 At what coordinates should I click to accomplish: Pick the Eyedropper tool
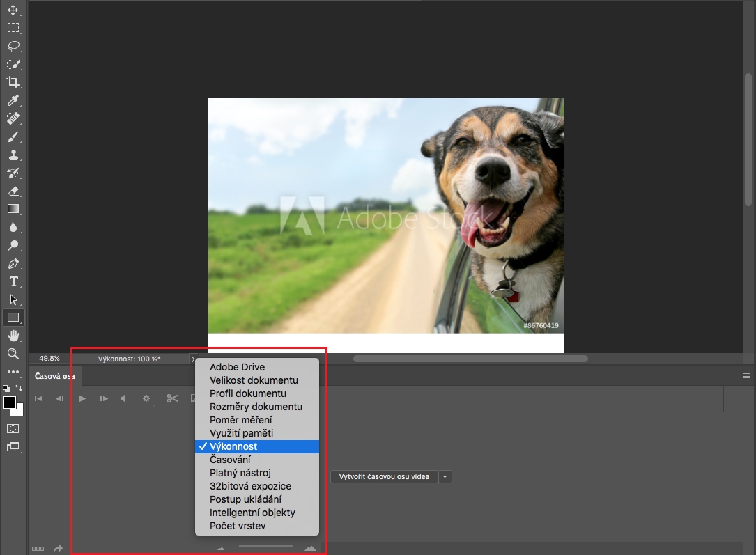tap(13, 100)
